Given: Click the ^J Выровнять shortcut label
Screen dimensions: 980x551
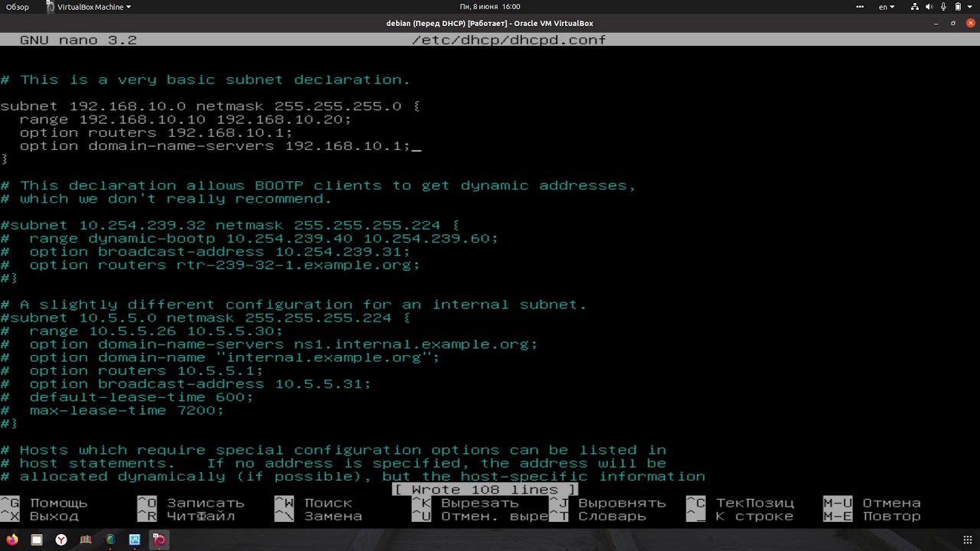Looking at the screenshot, I should click(x=607, y=504).
